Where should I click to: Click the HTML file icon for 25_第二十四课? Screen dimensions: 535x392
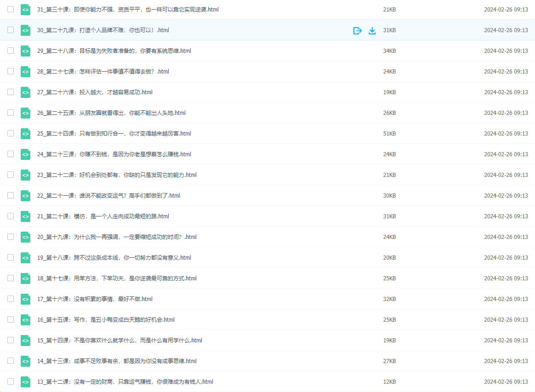25,134
